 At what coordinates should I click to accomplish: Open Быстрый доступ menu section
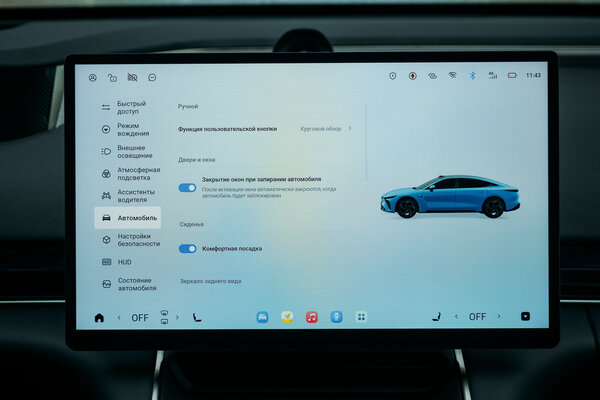coord(130,107)
